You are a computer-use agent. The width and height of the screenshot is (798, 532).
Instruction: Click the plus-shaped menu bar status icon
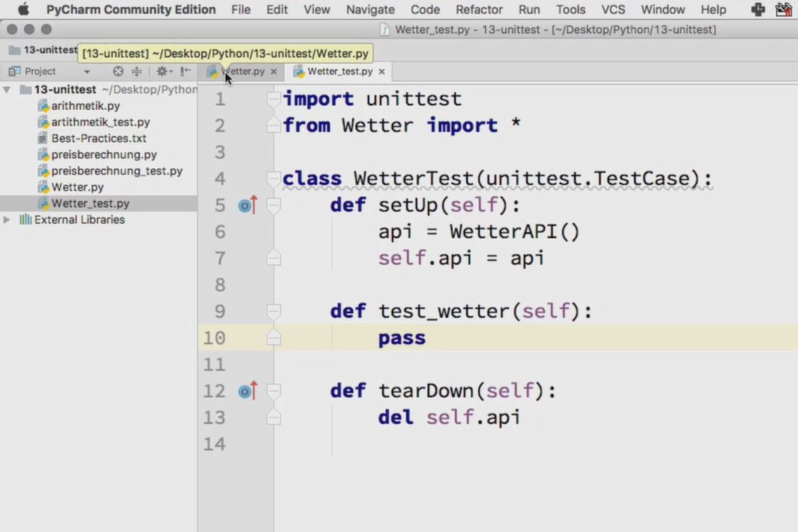click(757, 9)
